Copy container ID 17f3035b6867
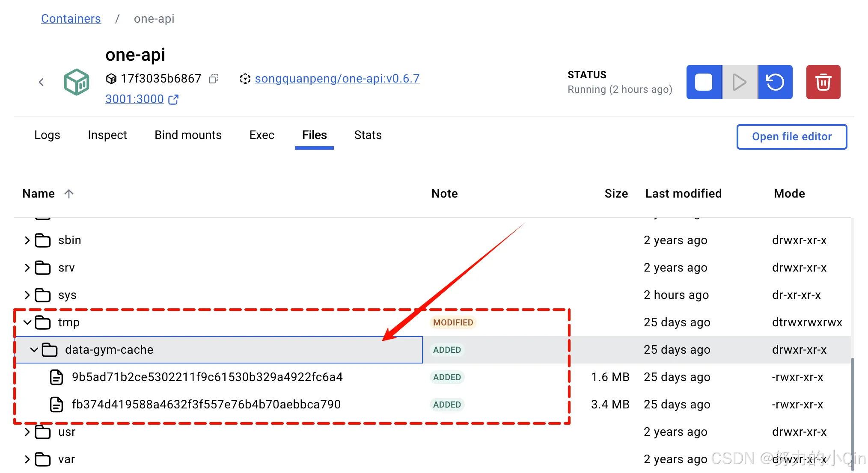This screenshot has width=868, height=473. (214, 79)
